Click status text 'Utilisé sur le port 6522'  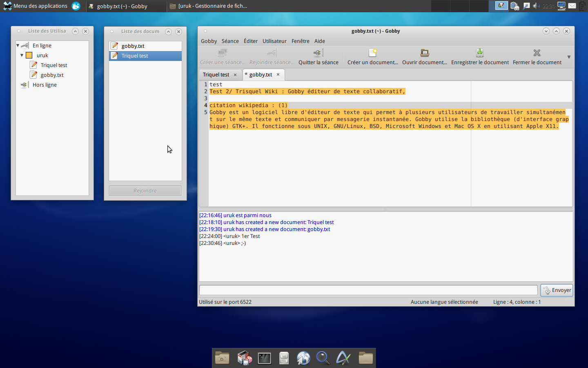pos(225,302)
